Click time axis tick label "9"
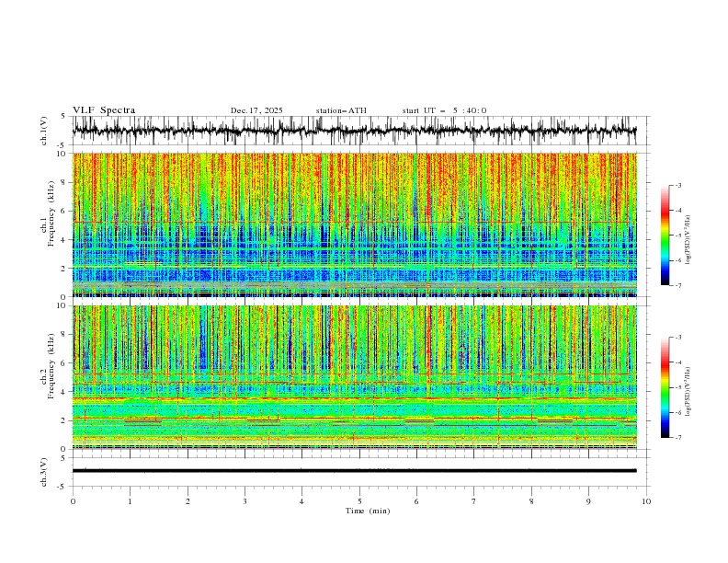The width and height of the screenshot is (728, 563). click(588, 501)
